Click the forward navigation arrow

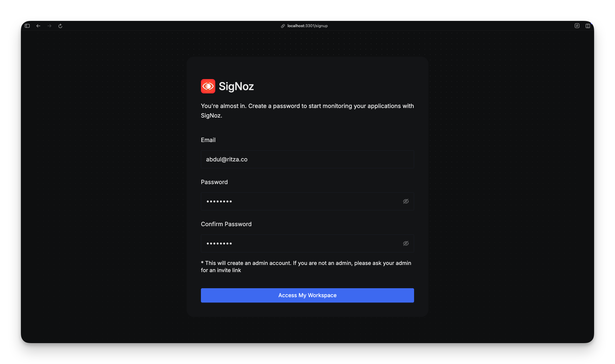(49, 26)
